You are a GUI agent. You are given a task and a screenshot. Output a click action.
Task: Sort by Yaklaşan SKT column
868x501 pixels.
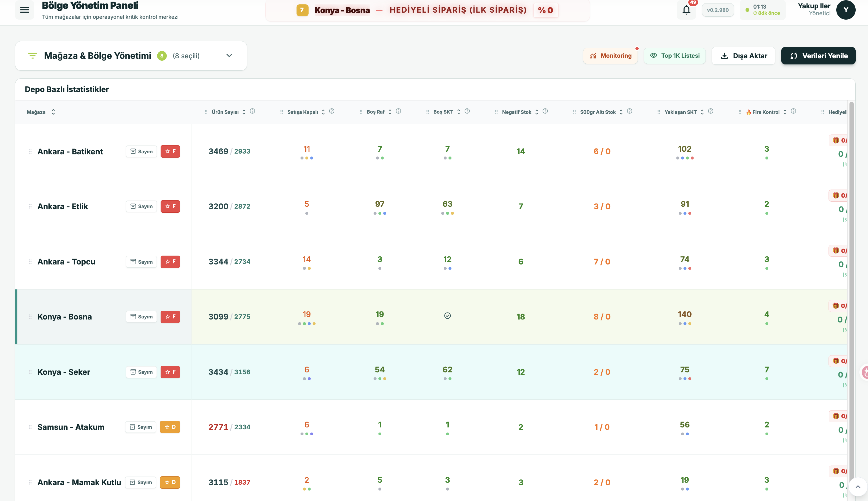[x=702, y=112]
